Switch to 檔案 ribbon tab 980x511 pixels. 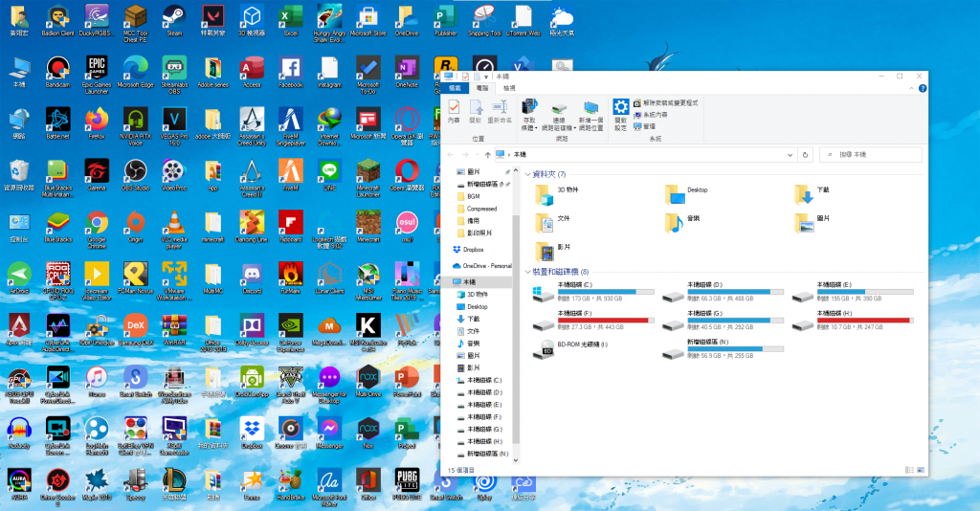[x=455, y=88]
